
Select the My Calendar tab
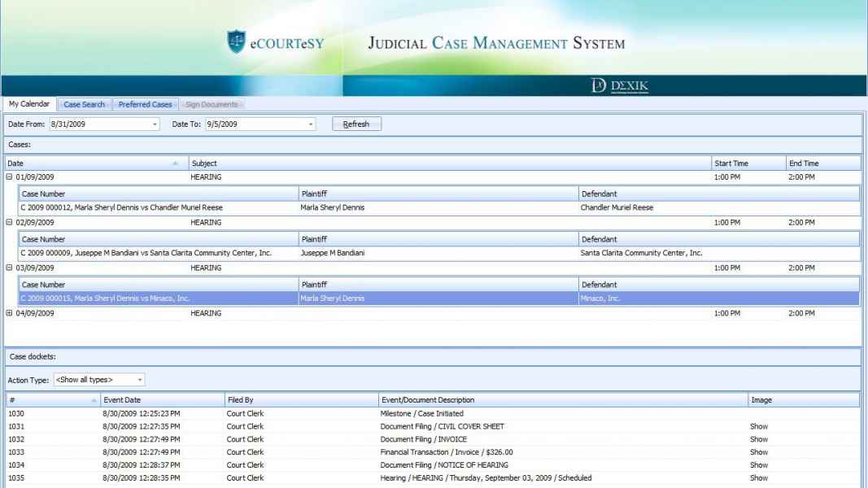[x=29, y=104]
